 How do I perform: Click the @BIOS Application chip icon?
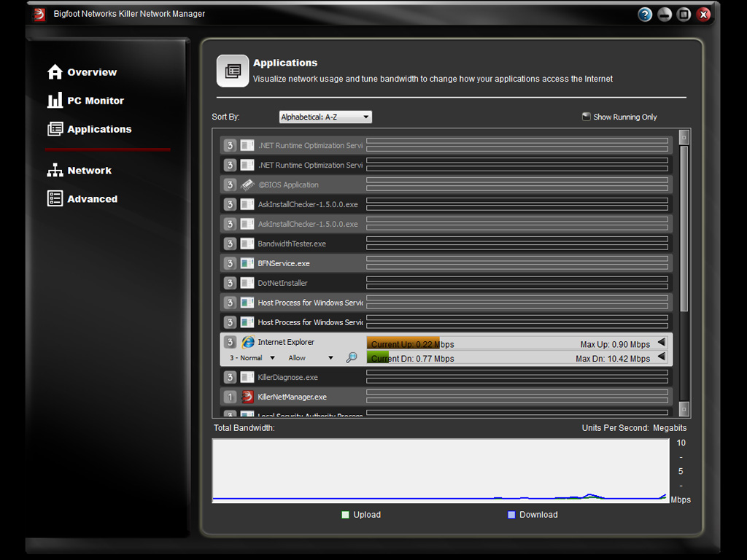click(247, 184)
